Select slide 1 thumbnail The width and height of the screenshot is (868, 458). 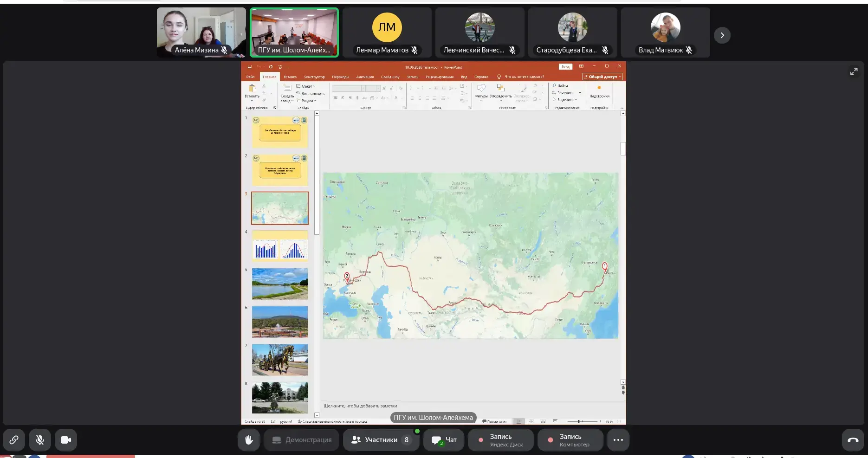280,132
